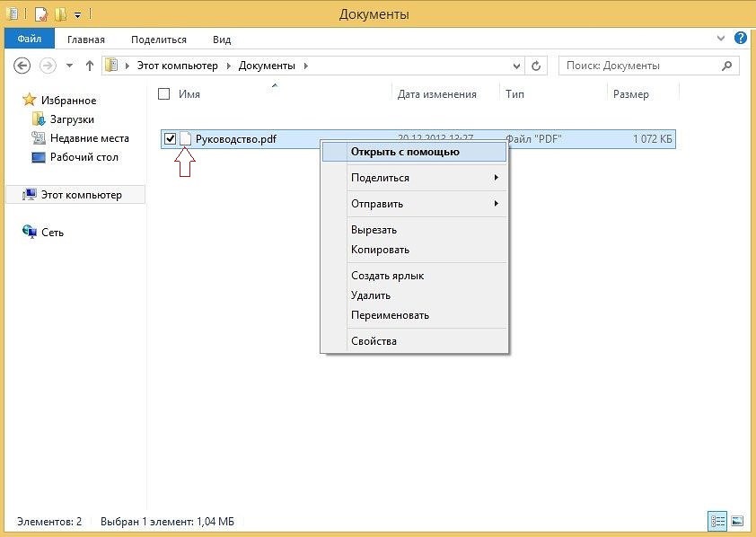Choose Переименовать in the context menu
This screenshot has height=537, width=756.
414,315
